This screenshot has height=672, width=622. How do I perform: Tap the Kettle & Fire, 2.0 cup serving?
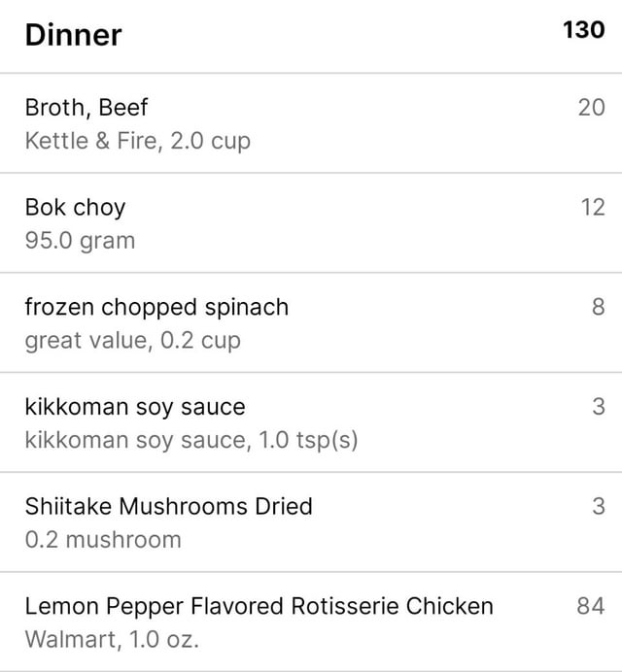[x=138, y=141]
